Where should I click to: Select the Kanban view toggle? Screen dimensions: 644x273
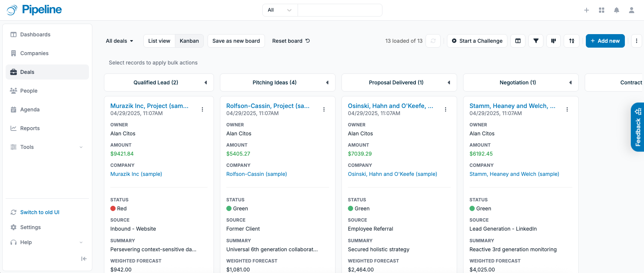189,41
